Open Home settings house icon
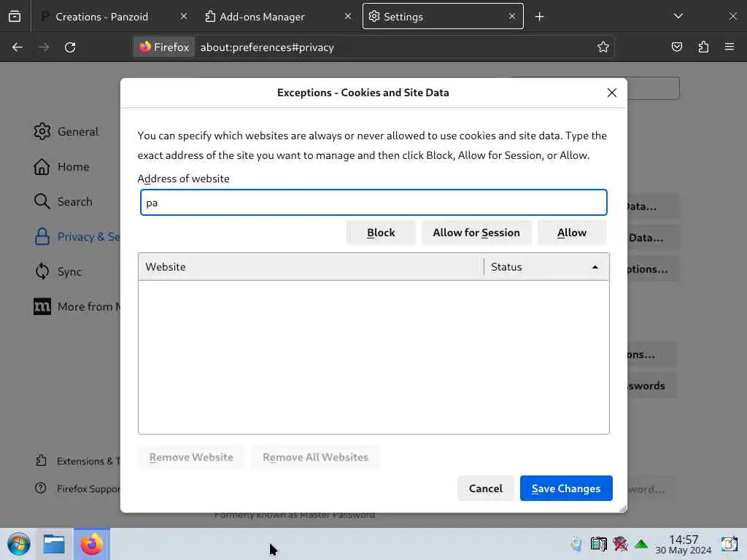 (42, 167)
